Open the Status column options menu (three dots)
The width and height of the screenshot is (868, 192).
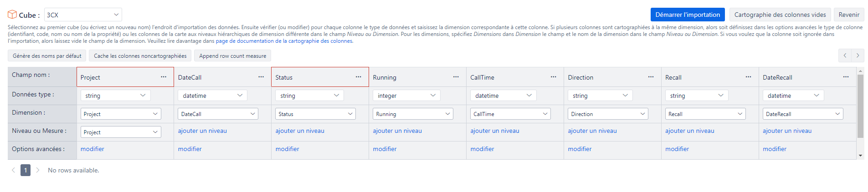pyautogui.click(x=359, y=77)
